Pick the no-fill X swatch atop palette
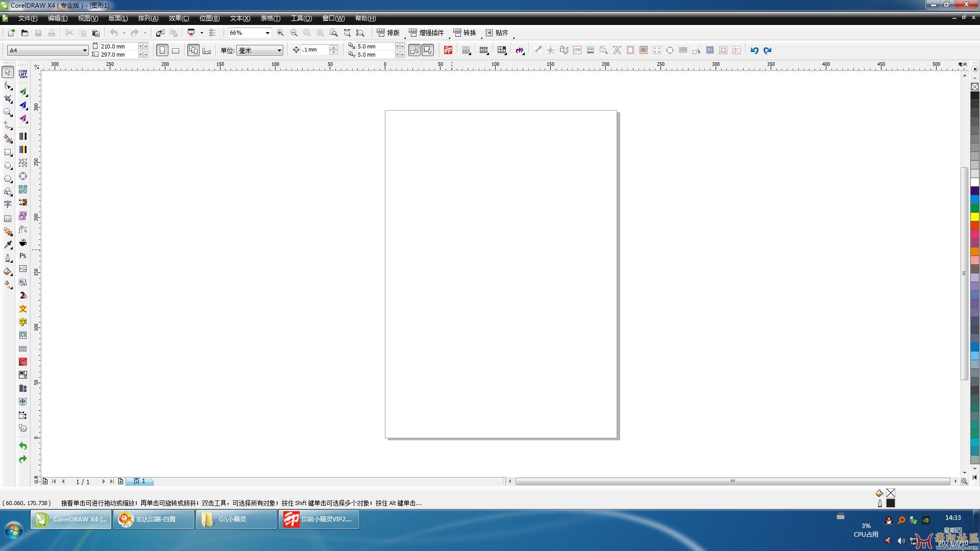Image resolution: width=980 pixels, height=551 pixels. pos(974,87)
